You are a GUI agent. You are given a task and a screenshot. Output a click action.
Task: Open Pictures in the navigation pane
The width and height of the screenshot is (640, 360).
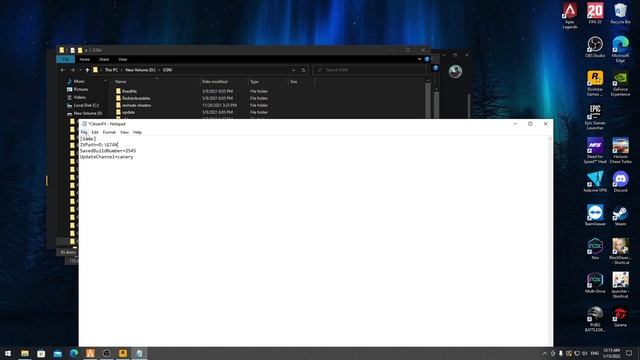(80, 89)
